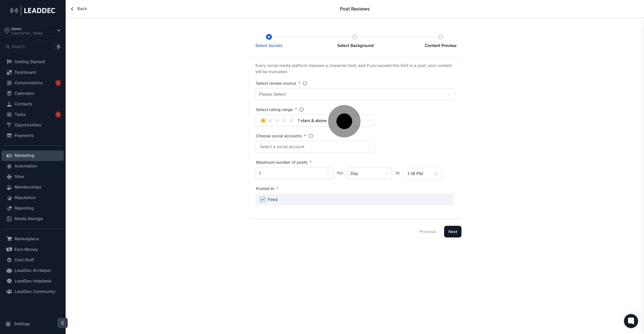Viewport: 644px width, 334px height.
Task: Click the Reporting pie chart icon
Action: [9, 208]
